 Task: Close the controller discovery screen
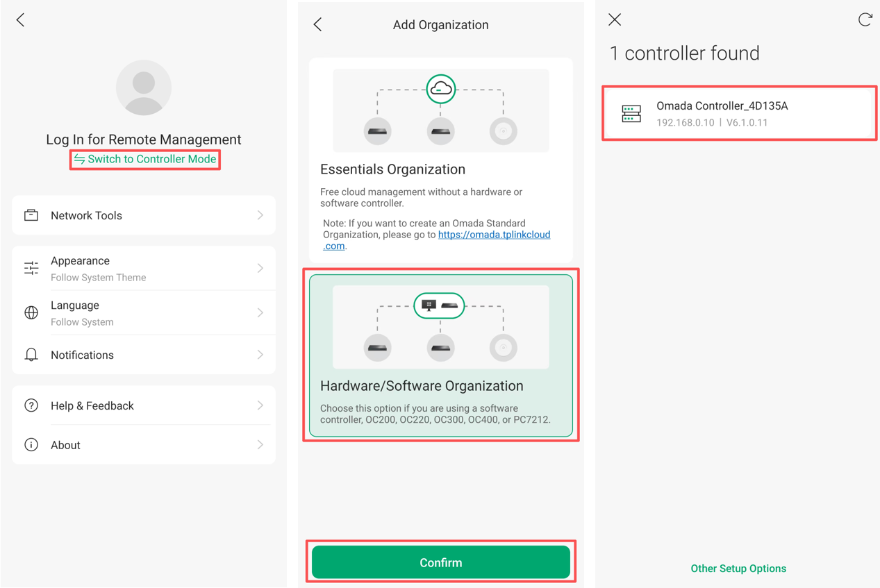(614, 19)
